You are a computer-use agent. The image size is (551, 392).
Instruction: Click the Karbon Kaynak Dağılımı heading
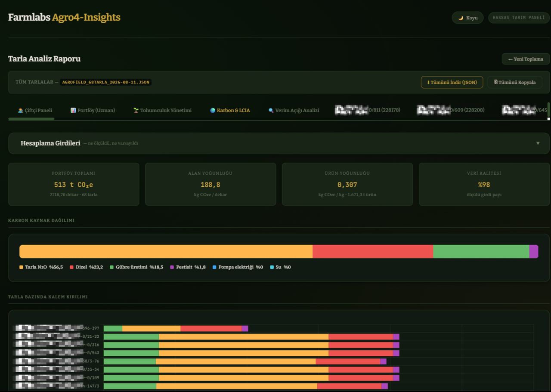pyautogui.click(x=41, y=220)
